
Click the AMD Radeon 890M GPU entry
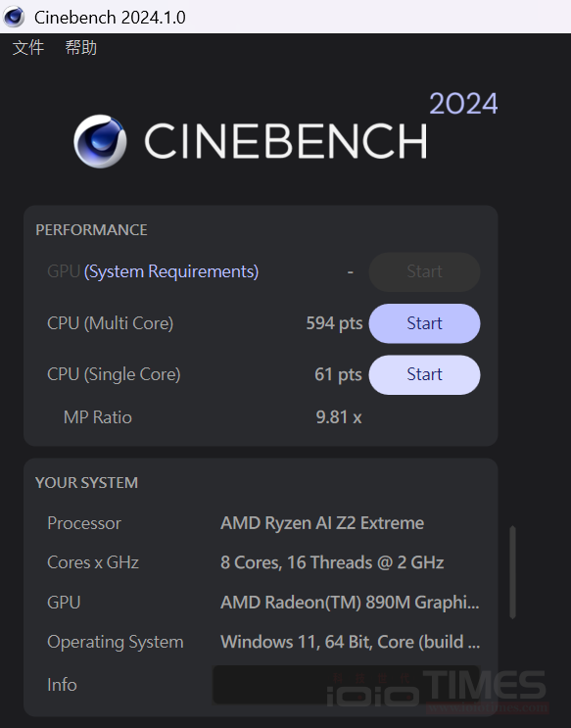pos(350,603)
